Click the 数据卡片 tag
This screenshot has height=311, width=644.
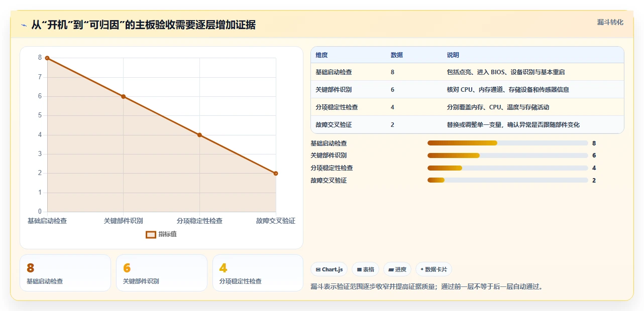click(434, 269)
